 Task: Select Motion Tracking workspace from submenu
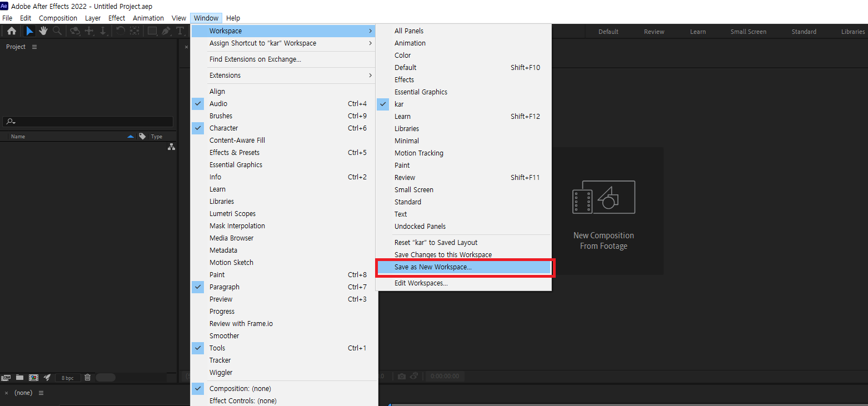click(x=463, y=153)
